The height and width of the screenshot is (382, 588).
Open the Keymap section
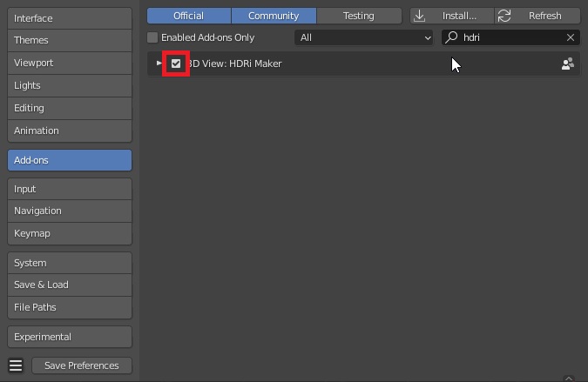click(70, 233)
